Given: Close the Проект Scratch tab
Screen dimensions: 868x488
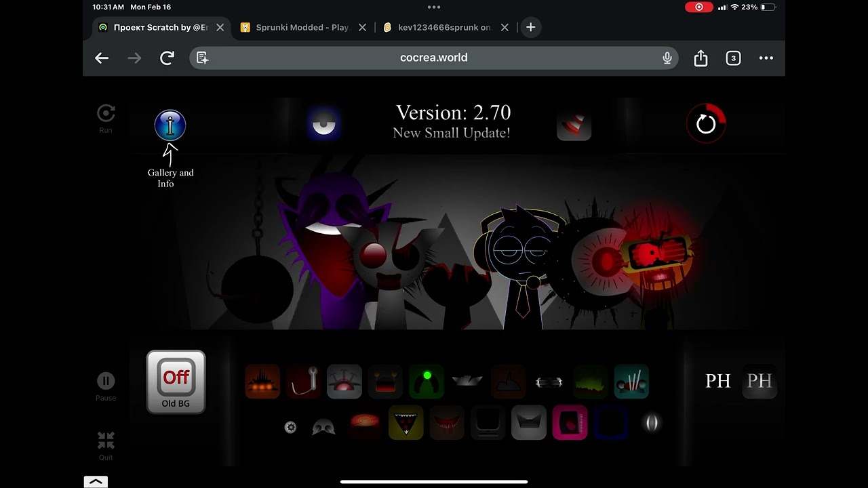Looking at the screenshot, I should point(220,27).
